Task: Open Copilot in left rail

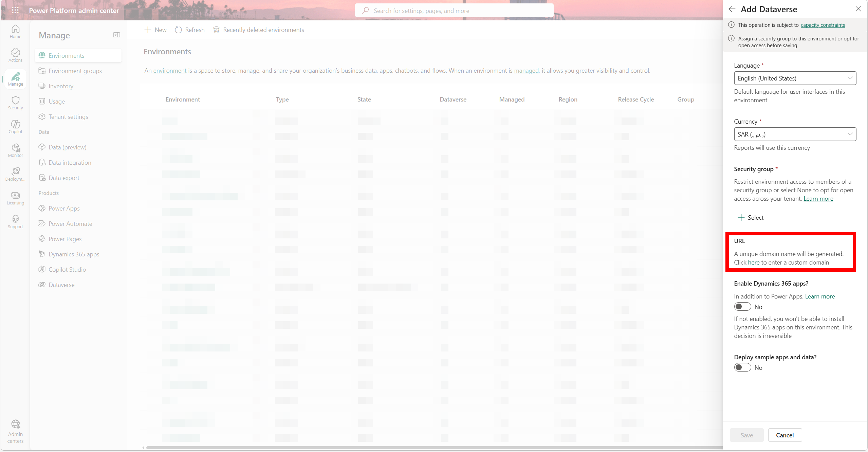Action: [15, 127]
